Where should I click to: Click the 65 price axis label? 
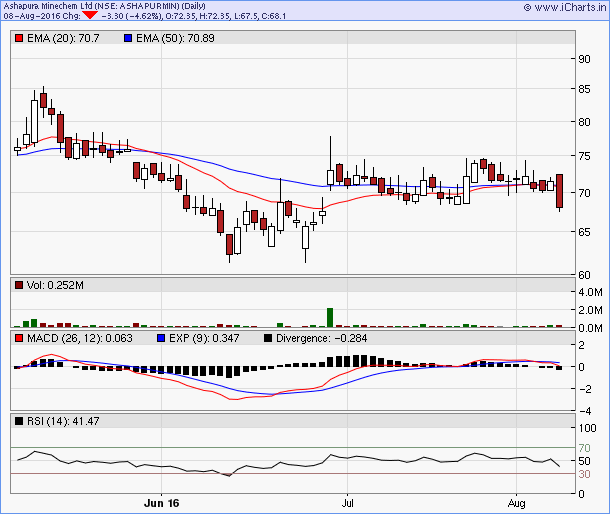(x=584, y=232)
